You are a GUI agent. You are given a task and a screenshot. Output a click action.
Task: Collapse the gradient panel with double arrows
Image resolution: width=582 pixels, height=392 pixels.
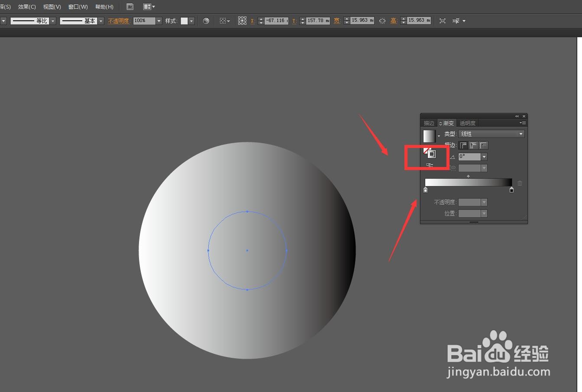(517, 116)
